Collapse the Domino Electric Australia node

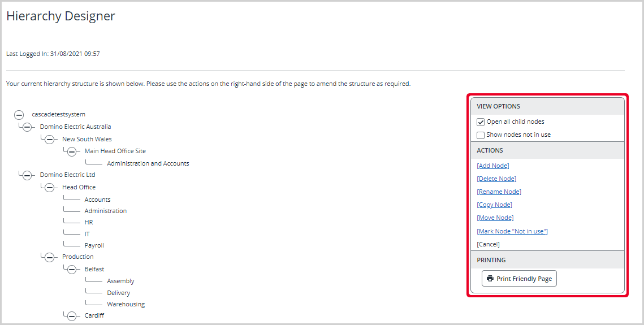(x=27, y=127)
